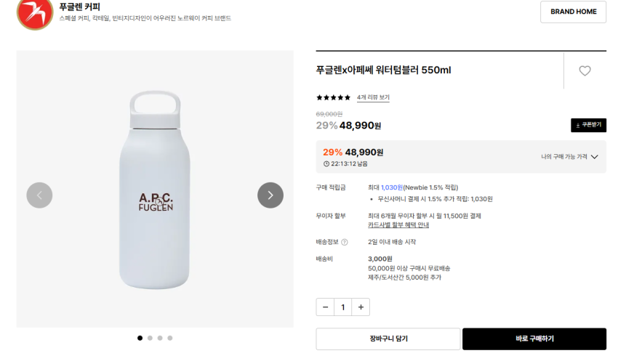Open the shipping info help question icon
The image size is (618, 364).
click(x=345, y=242)
